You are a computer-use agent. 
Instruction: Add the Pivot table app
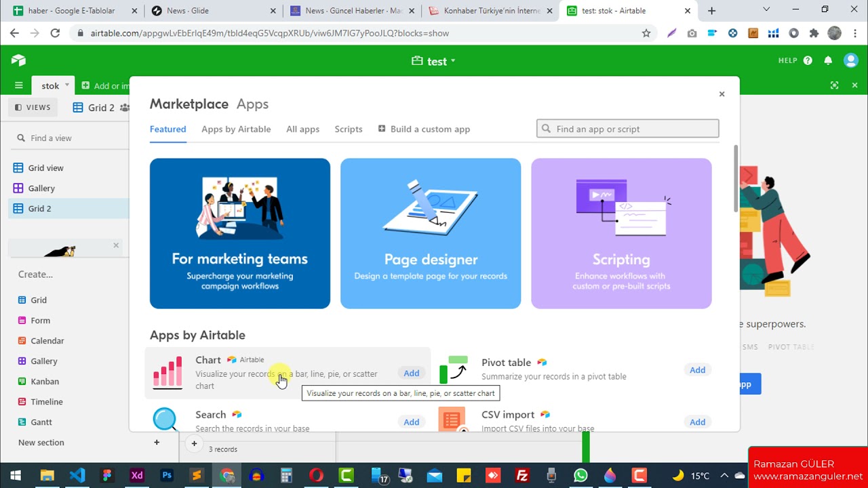point(698,369)
